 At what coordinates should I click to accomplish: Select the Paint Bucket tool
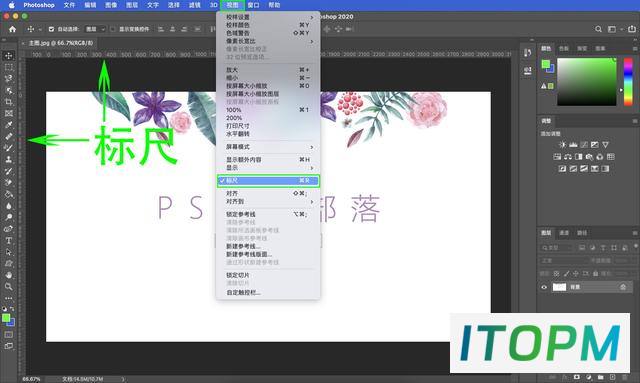click(x=9, y=194)
